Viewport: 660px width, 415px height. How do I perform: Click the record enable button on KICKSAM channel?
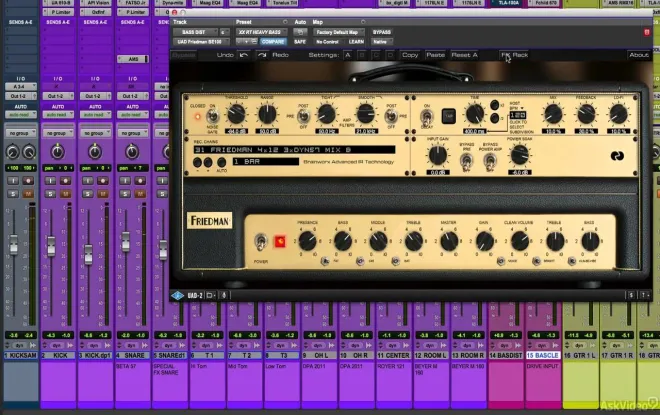pyautogui.click(x=28, y=181)
